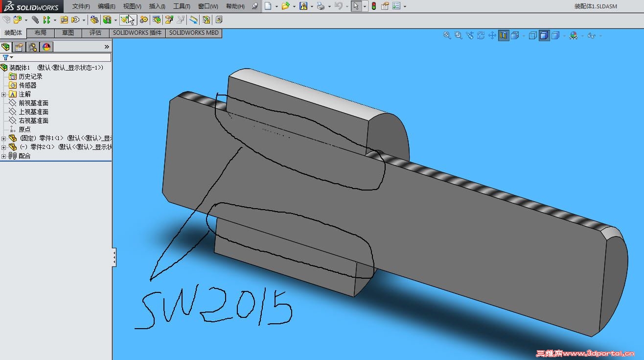The image size is (644, 360).
Task: Open the file Properties icon in title toolbar
Action: click(x=385, y=6)
